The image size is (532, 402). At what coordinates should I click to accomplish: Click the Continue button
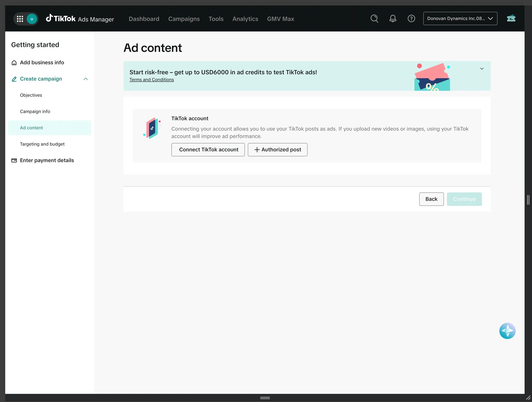click(464, 199)
